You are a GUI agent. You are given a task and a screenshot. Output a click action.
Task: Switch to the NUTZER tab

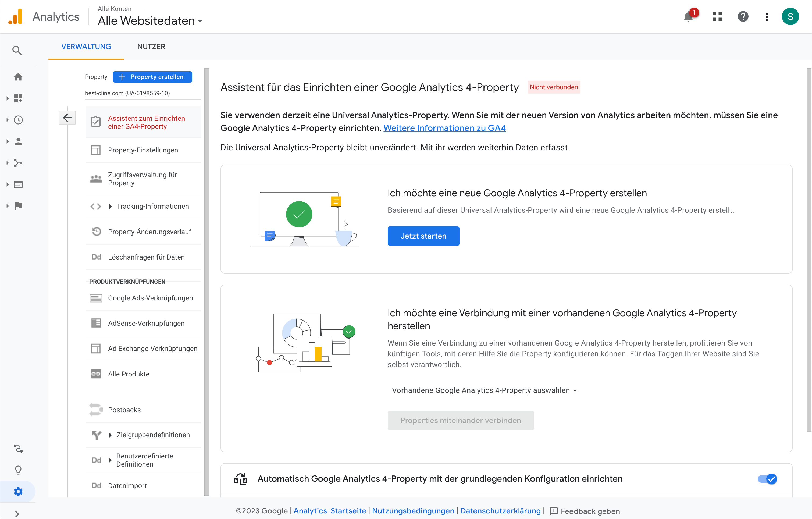[x=151, y=47]
